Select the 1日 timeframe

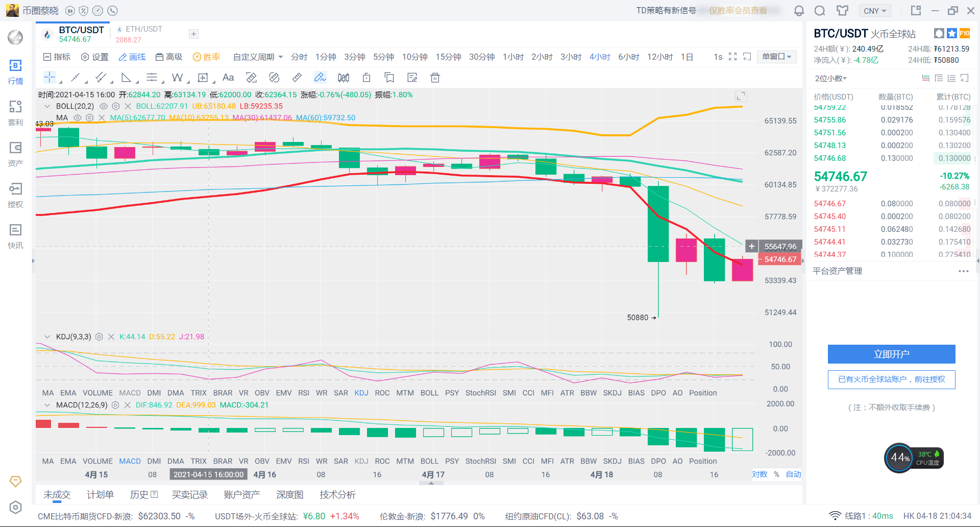click(687, 57)
